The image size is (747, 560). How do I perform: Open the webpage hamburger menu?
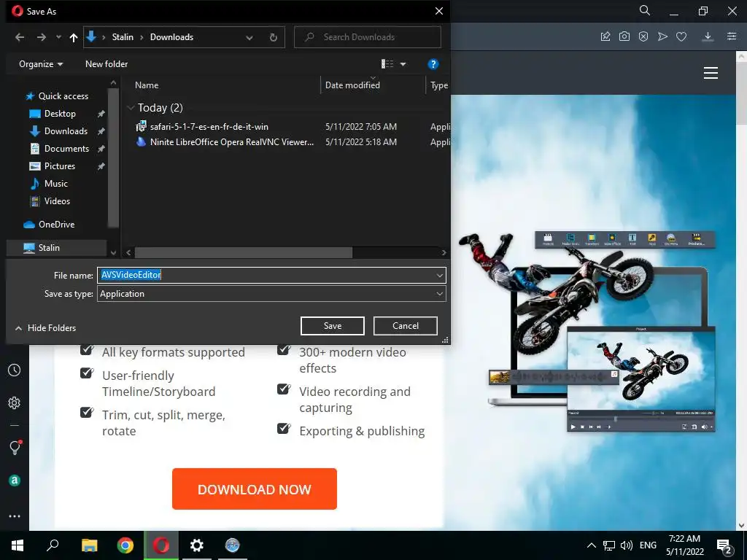(x=711, y=73)
